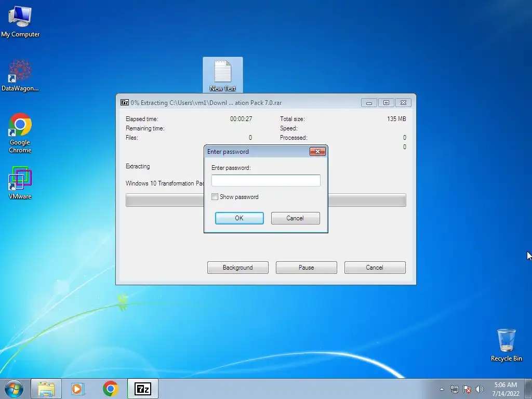Click the elapsed time 00:00:27
The image size is (532, 399).
pyautogui.click(x=241, y=119)
